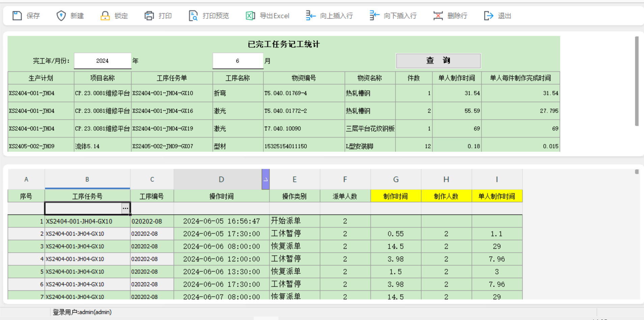This screenshot has width=644, height=320.
Task: Open ellipsis picker in 工序任务号 cell
Action: 125,208
